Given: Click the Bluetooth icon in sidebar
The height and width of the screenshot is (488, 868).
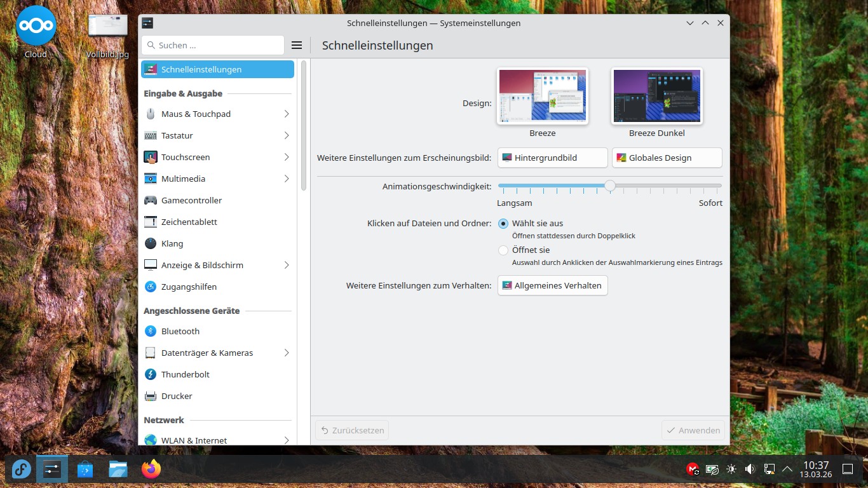Looking at the screenshot, I should (151, 331).
